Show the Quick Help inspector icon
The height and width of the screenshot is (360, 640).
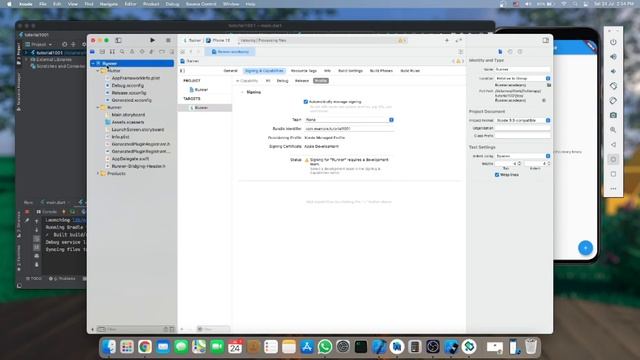click(520, 52)
